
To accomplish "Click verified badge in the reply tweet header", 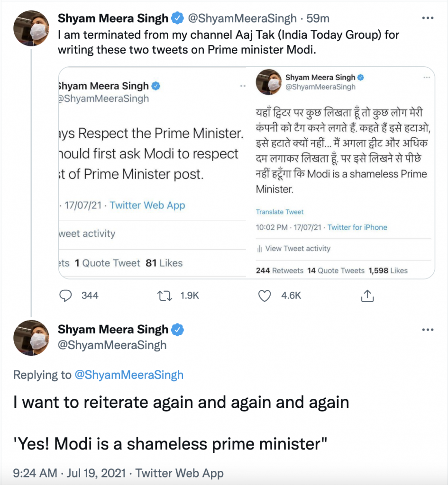I will [178, 330].
